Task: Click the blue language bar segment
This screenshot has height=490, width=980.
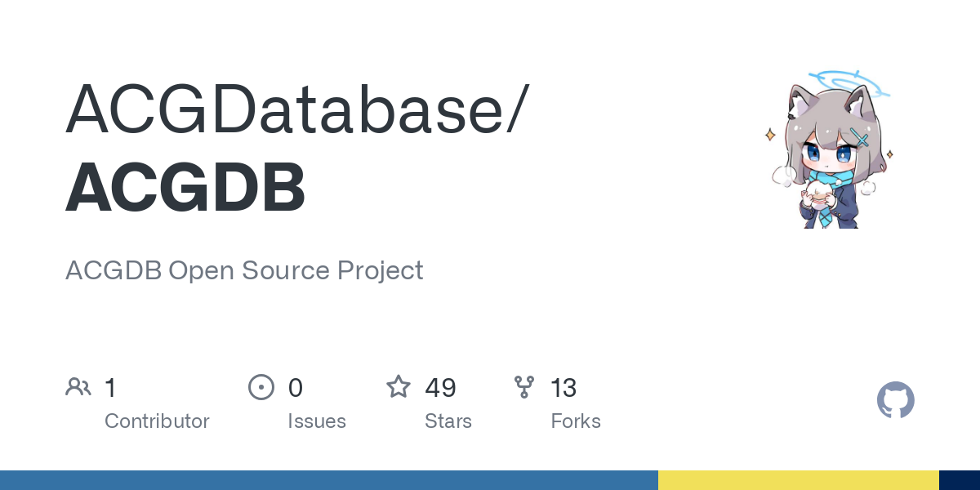Action: [x=328, y=480]
